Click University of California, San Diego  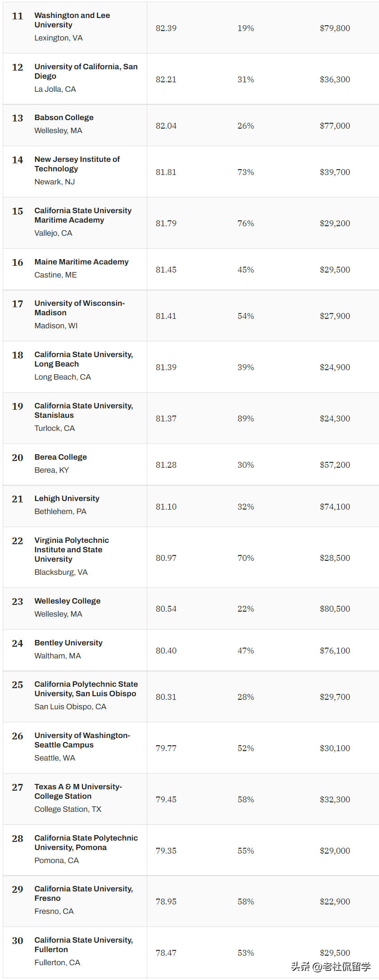tap(86, 72)
